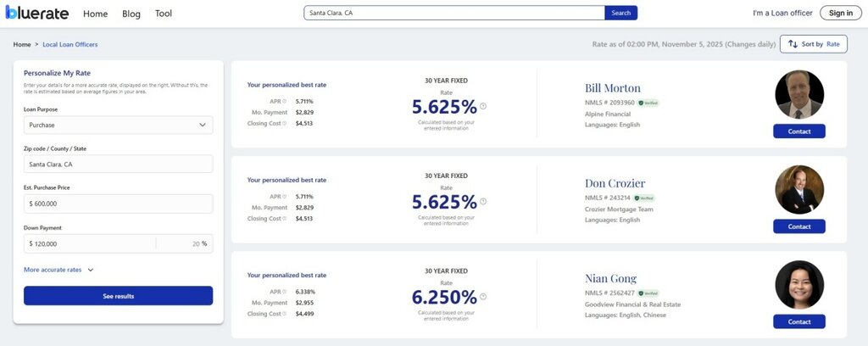This screenshot has width=868, height=346.
Task: Contact Nian Gong
Action: pos(798,321)
